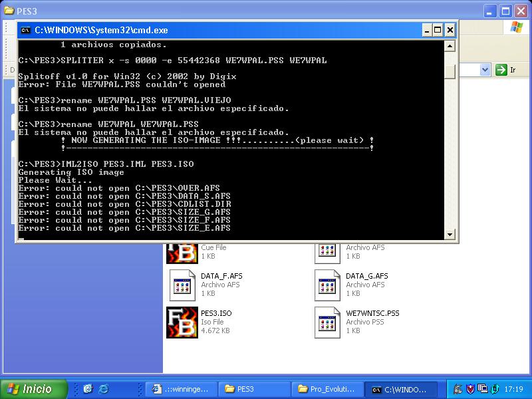The width and height of the screenshot is (532, 399).
Task: Click the cmd.exe title bar system icon
Action: click(x=26, y=30)
